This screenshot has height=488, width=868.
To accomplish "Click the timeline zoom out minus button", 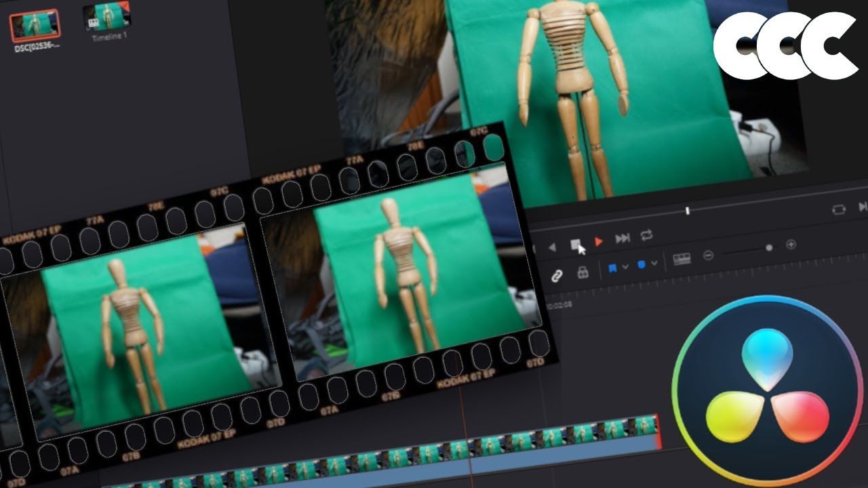I will point(708,255).
